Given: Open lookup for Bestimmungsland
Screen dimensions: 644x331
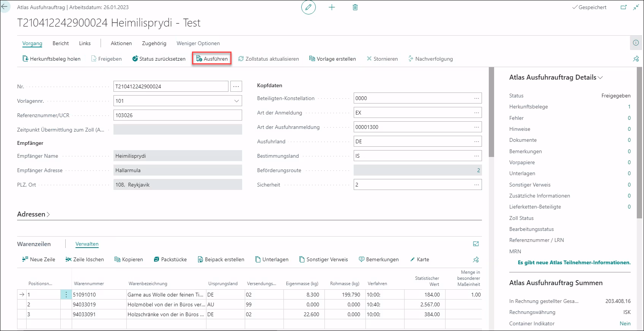Looking at the screenshot, I should click(x=477, y=156).
